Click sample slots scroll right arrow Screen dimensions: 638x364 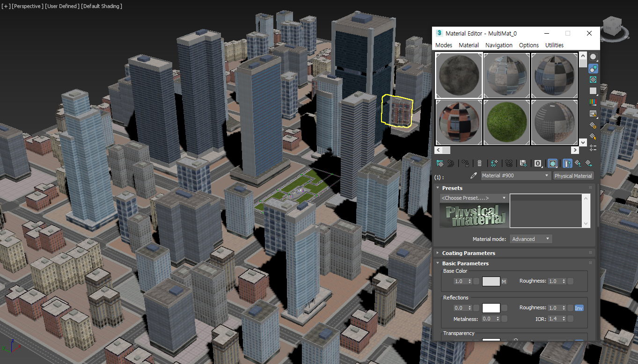click(575, 150)
